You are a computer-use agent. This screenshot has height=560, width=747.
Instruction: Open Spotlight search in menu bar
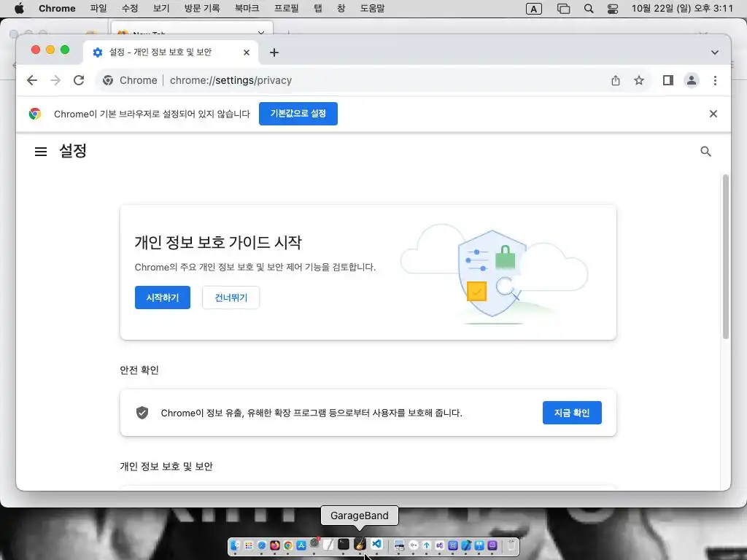(x=589, y=9)
